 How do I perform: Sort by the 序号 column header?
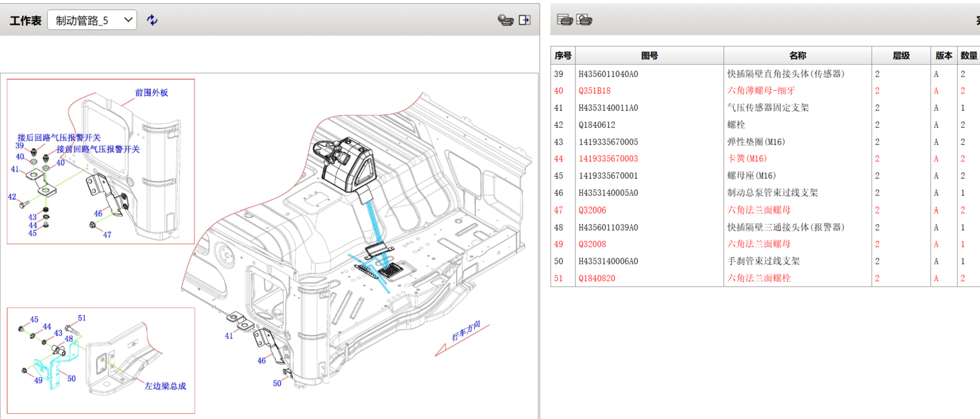click(x=563, y=56)
